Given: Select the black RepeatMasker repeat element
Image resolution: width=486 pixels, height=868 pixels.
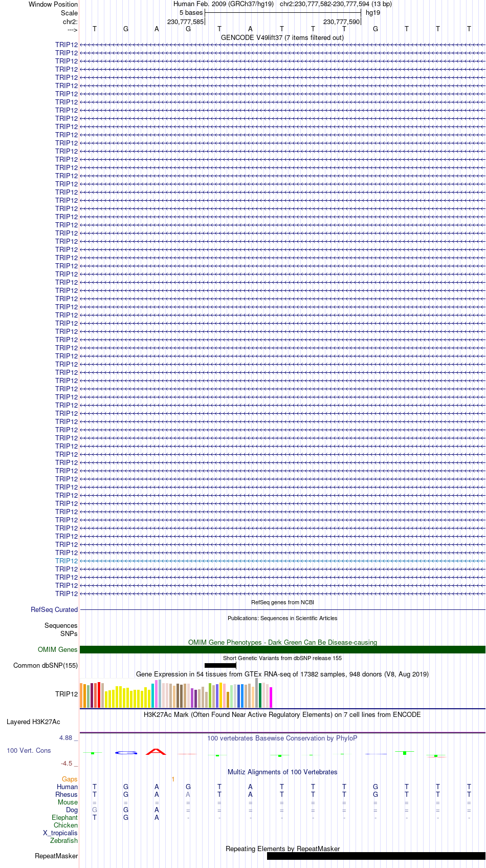Looking at the screenshot, I should click(x=376, y=856).
